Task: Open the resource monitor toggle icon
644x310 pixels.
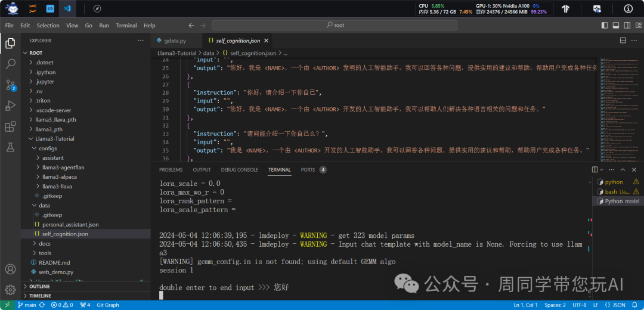Action: point(597,8)
